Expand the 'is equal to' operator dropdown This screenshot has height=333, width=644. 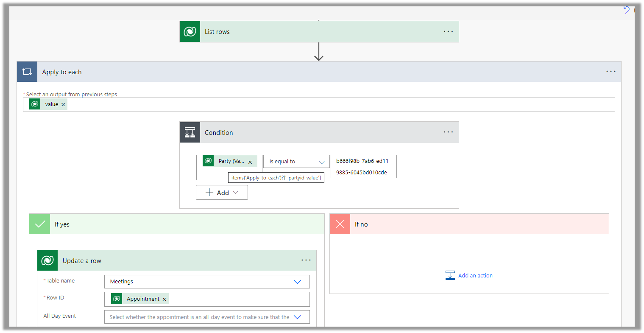pos(321,162)
